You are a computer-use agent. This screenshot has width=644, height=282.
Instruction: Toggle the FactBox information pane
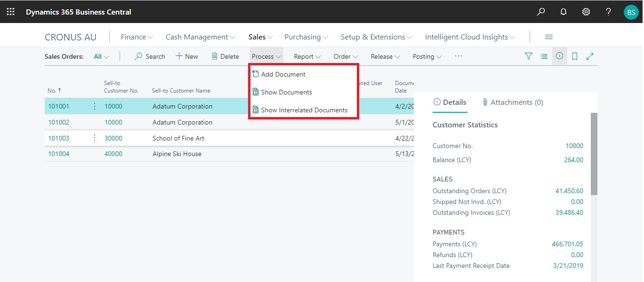tap(559, 56)
